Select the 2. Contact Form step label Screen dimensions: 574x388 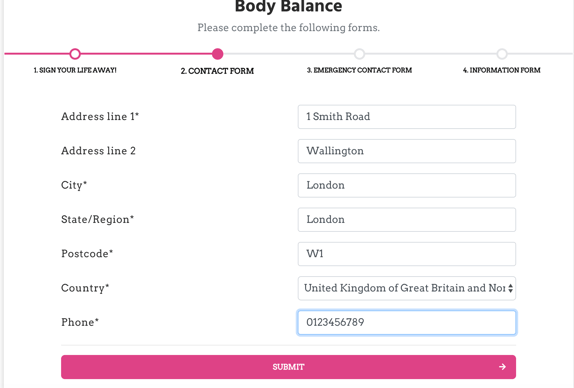coord(217,71)
